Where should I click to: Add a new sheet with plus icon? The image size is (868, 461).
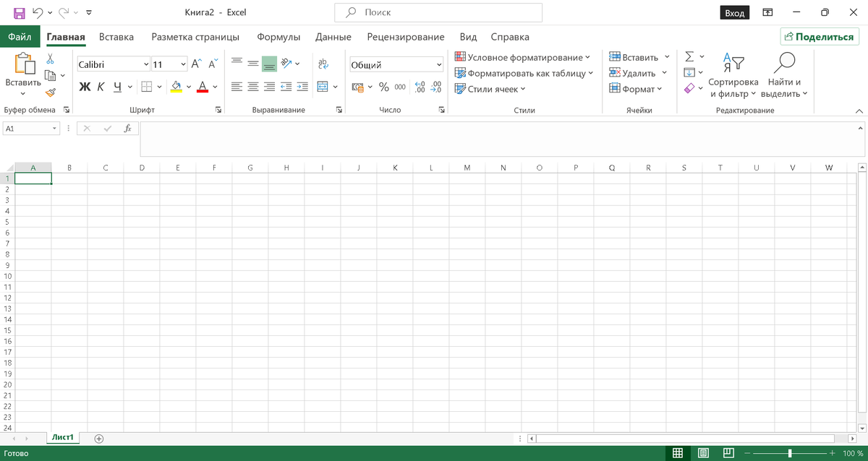pyautogui.click(x=99, y=439)
